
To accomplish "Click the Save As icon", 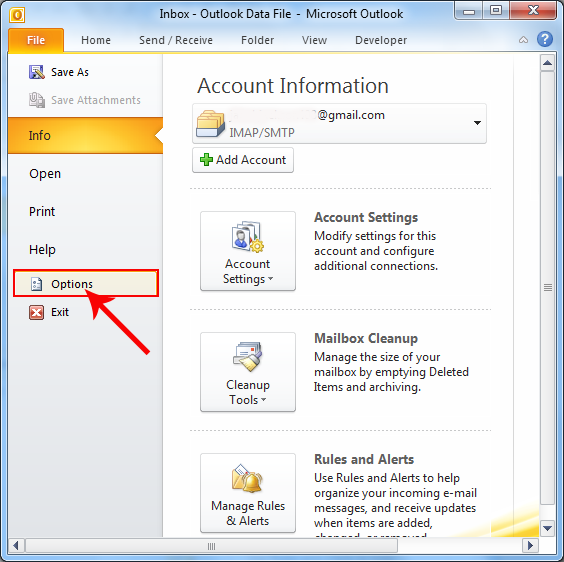I will [37, 72].
